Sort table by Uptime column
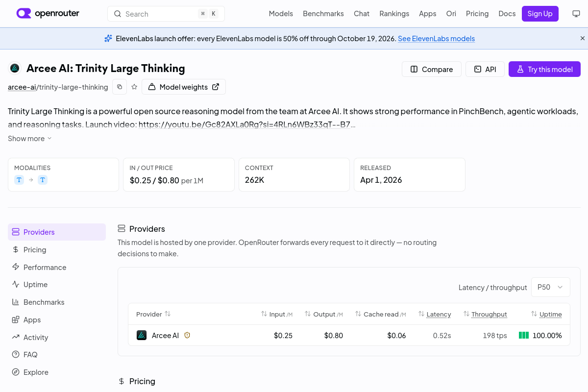The image size is (588, 392). tap(546, 314)
